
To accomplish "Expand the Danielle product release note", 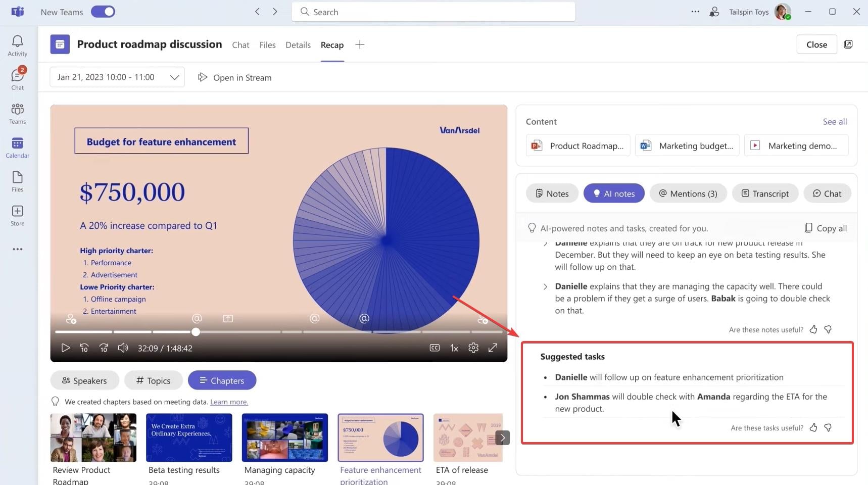I will 545,244.
